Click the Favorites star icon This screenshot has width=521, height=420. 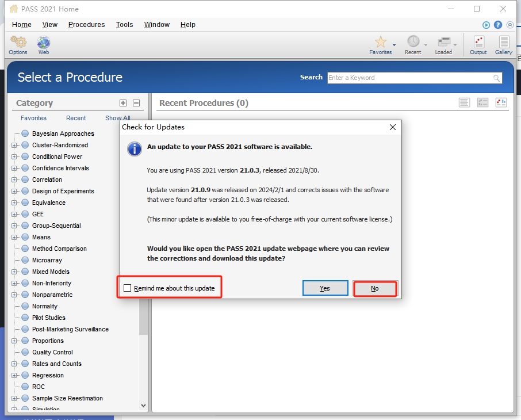(381, 42)
